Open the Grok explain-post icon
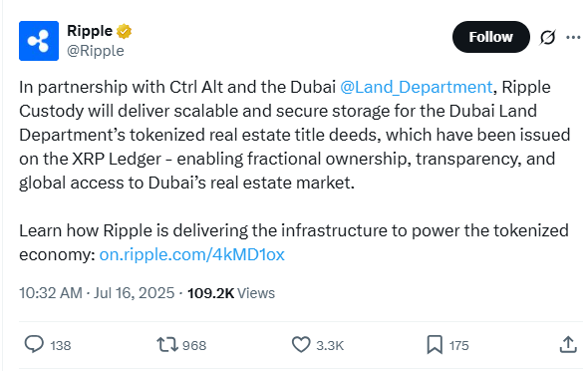The width and height of the screenshot is (588, 371). click(547, 37)
